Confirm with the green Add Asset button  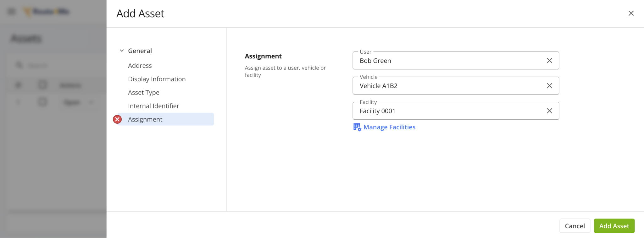614,226
